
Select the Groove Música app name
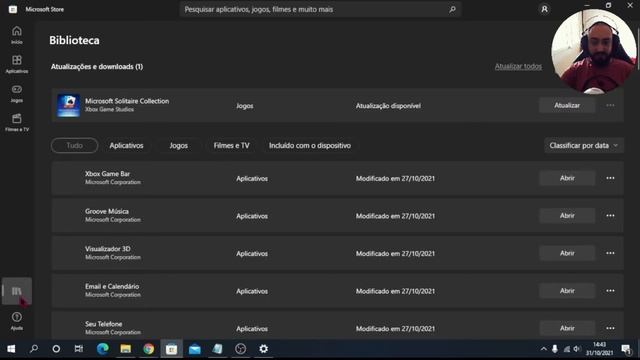pyautogui.click(x=107, y=211)
